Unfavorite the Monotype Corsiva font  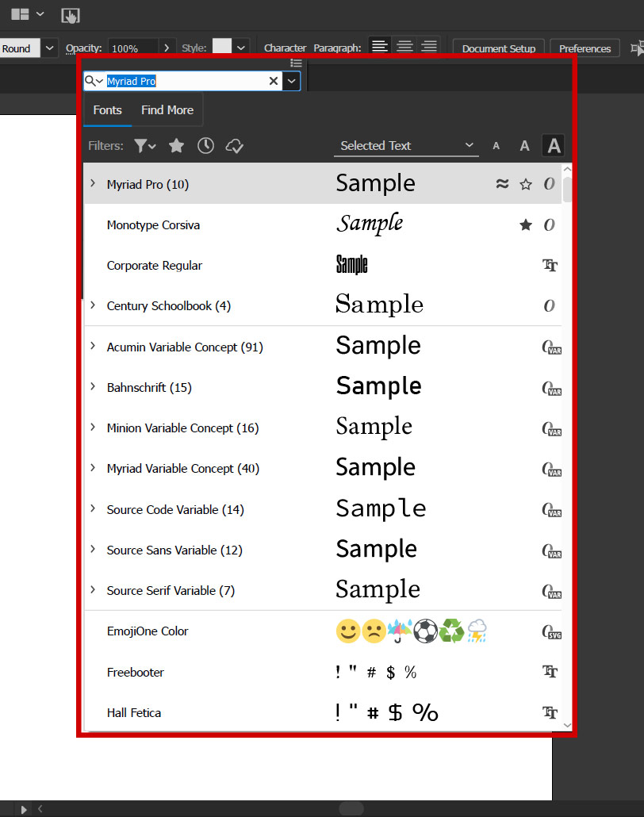526,224
